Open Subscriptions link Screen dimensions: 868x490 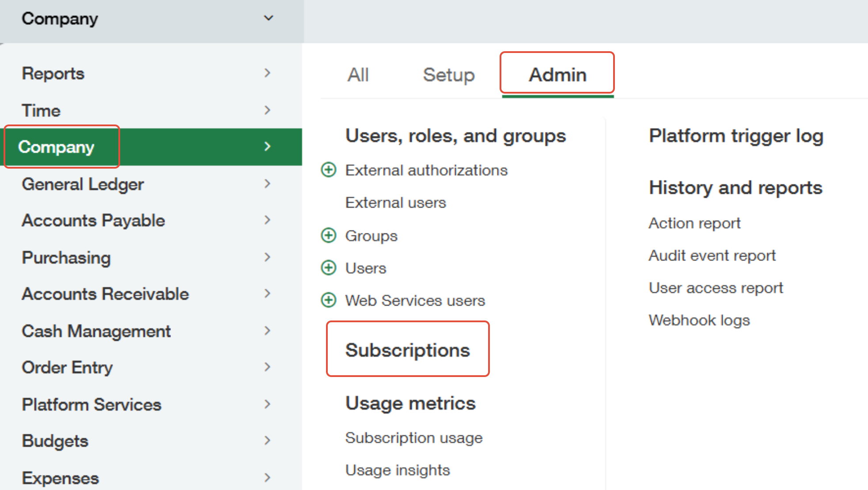click(407, 350)
